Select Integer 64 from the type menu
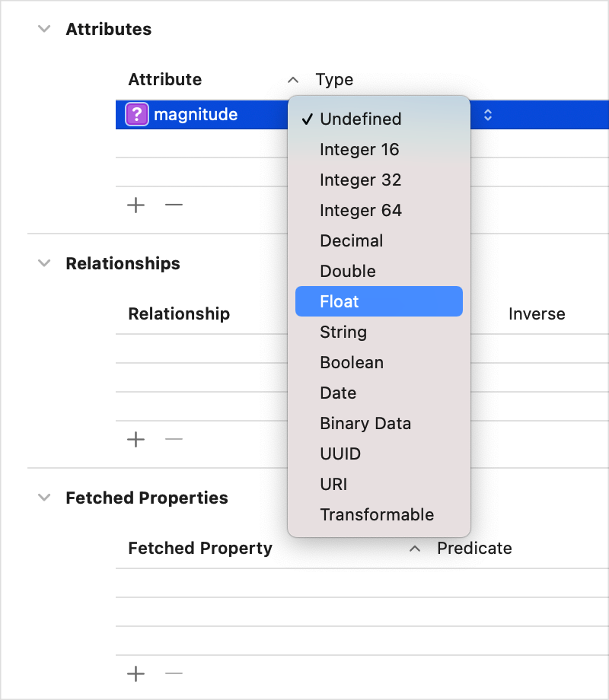 coord(360,210)
